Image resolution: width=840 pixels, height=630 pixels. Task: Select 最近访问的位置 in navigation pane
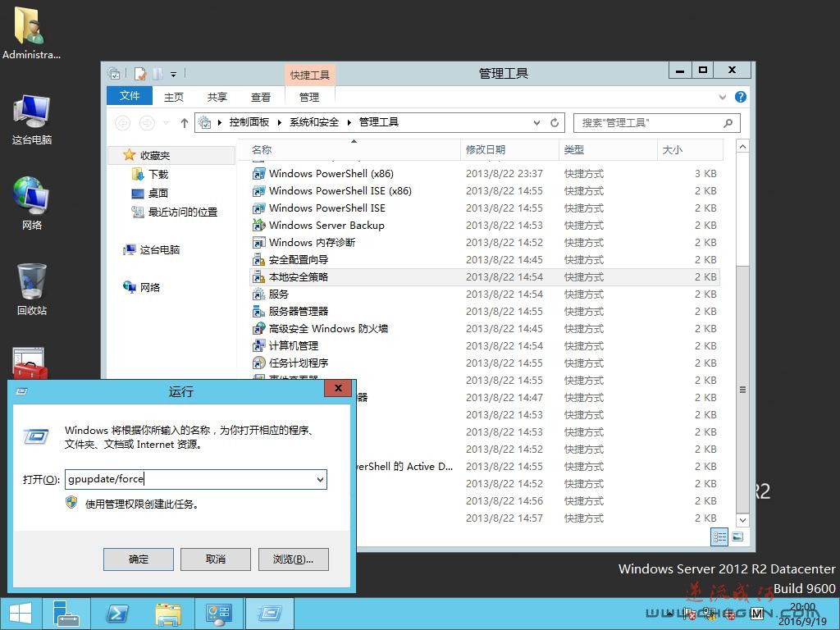[x=174, y=212]
